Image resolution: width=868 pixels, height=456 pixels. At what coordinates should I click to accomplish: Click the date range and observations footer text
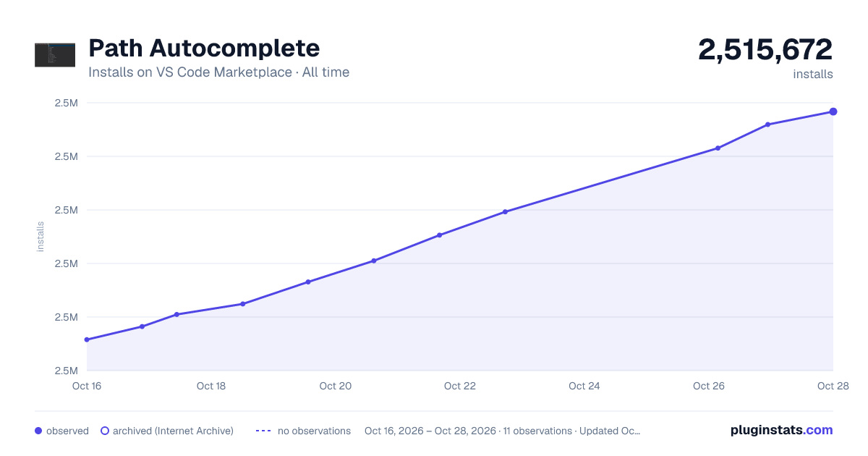pyautogui.click(x=503, y=431)
